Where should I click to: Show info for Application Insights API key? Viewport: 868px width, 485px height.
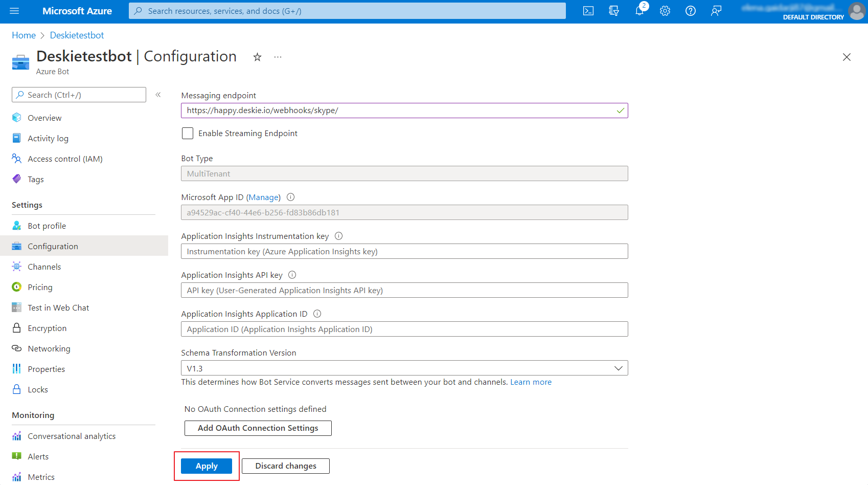(292, 275)
